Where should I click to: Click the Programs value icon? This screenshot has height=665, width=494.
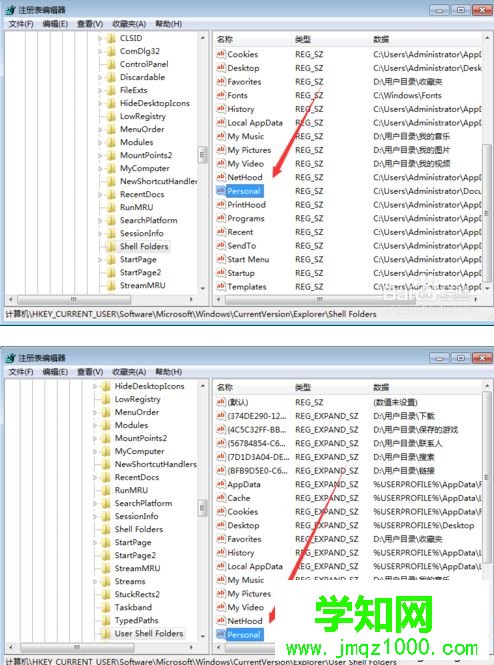[x=220, y=218]
